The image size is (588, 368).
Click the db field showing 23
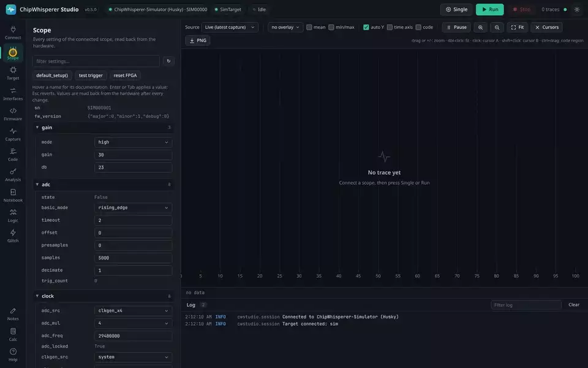[133, 167]
